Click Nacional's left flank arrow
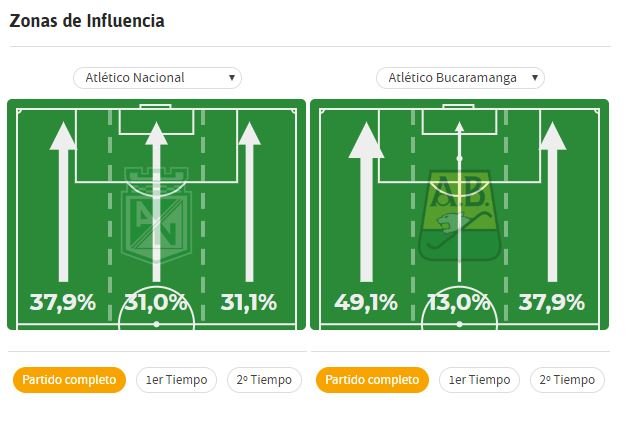 point(63,202)
